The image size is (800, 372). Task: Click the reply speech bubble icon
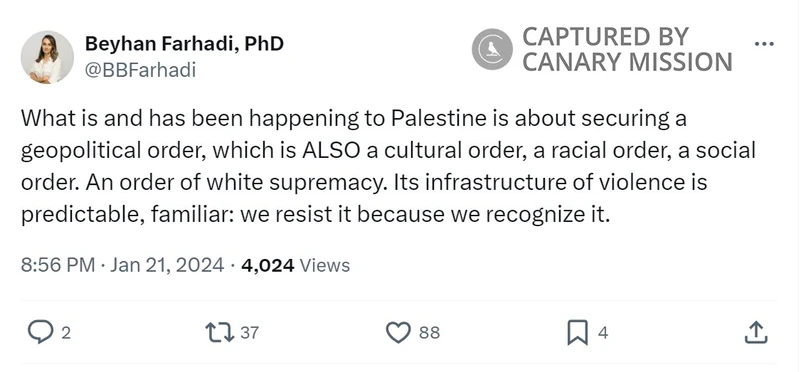[40, 332]
